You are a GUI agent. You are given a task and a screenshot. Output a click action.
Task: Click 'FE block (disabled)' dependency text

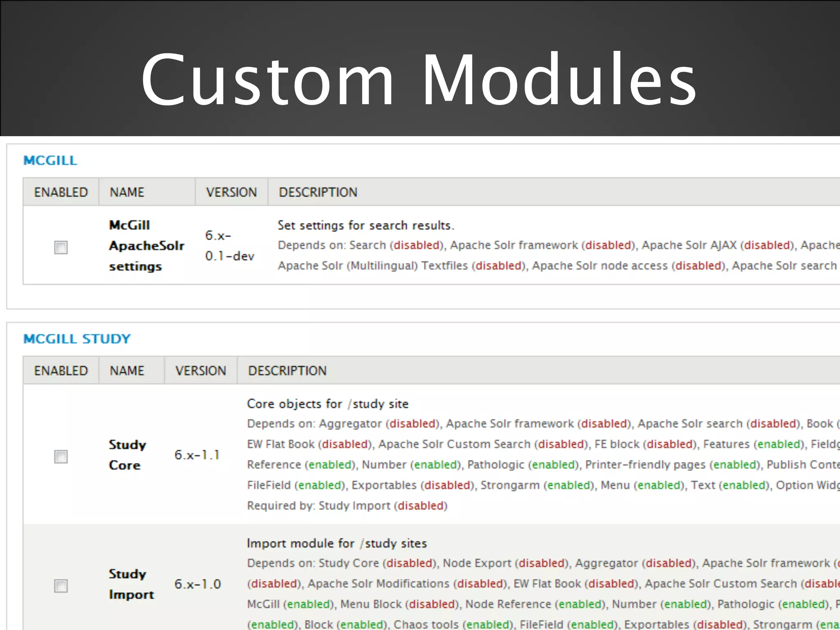coord(645,444)
